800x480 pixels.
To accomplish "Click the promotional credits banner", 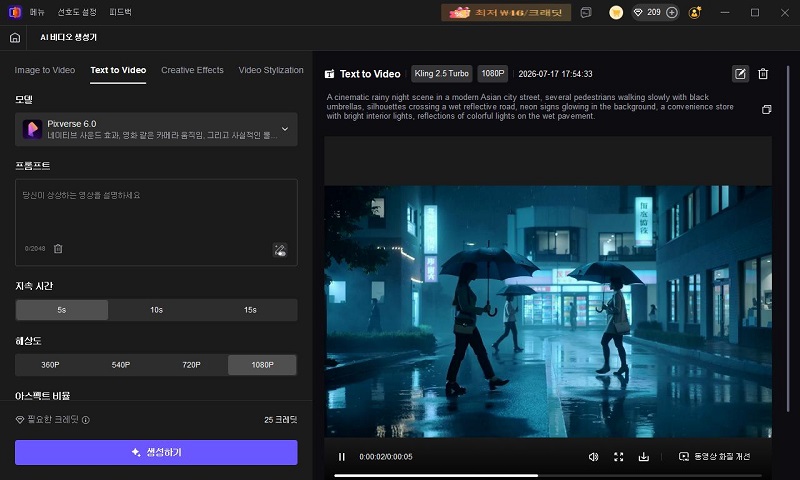I will 506,12.
